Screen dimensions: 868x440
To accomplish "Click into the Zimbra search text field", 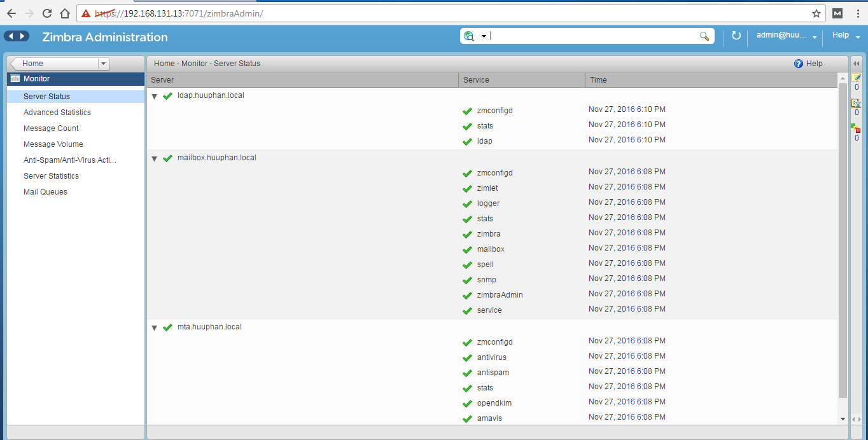I will (x=593, y=36).
